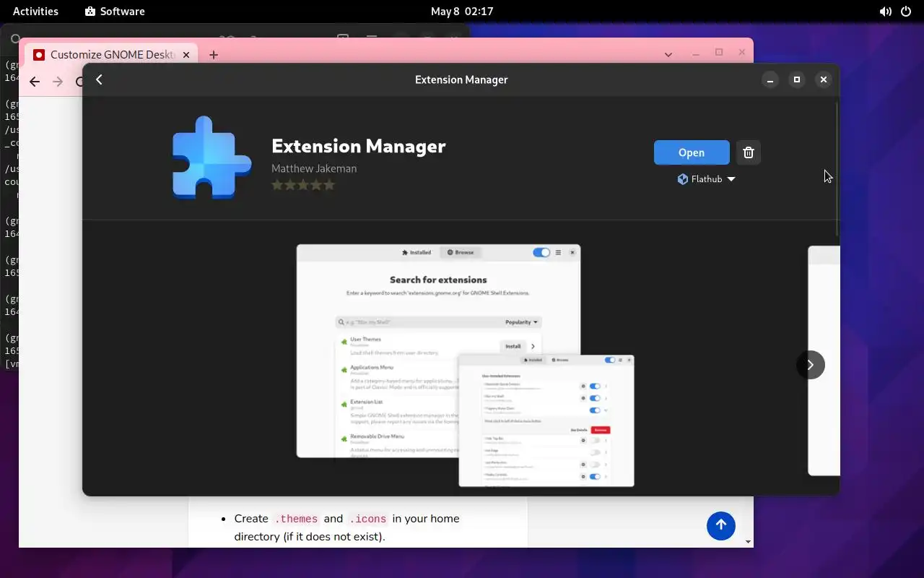Open the clock showing May 8 02:17
This screenshot has height=578, width=924.
point(462,11)
